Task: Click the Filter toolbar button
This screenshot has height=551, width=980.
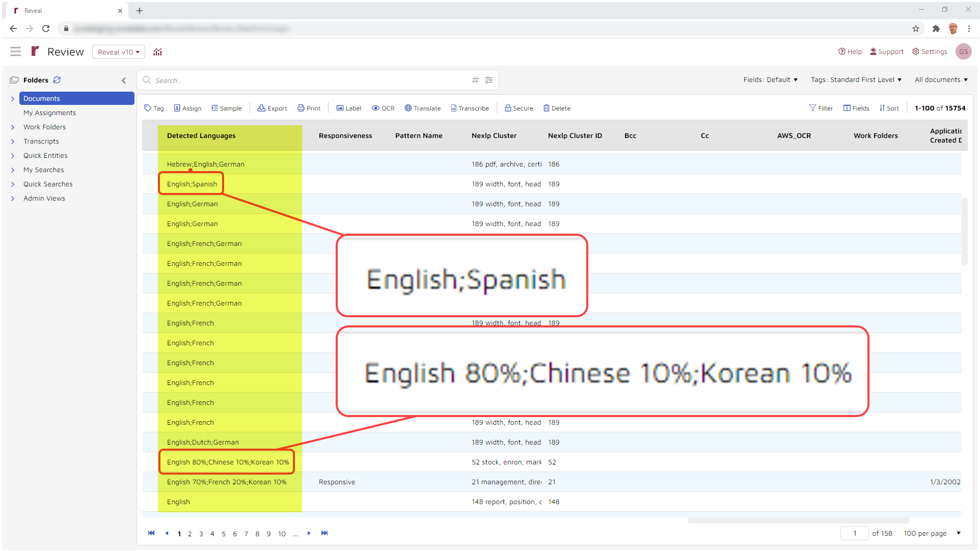Action: tap(822, 107)
